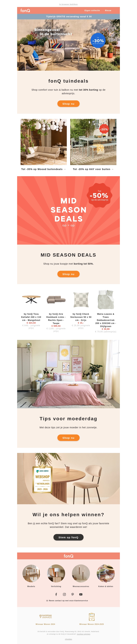The image size is (137, 644).
Task: Click the Webshop Awards 2024-2025 badge icon
Action: pyautogui.click(x=92, y=616)
